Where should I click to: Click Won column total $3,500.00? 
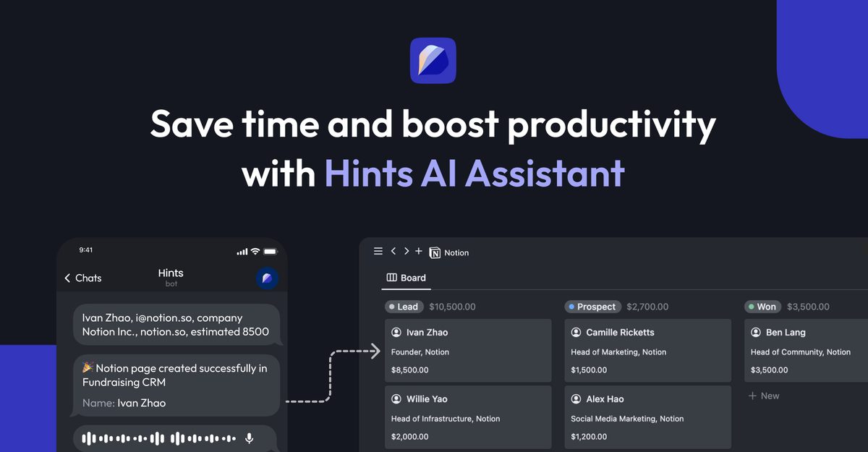[808, 307]
